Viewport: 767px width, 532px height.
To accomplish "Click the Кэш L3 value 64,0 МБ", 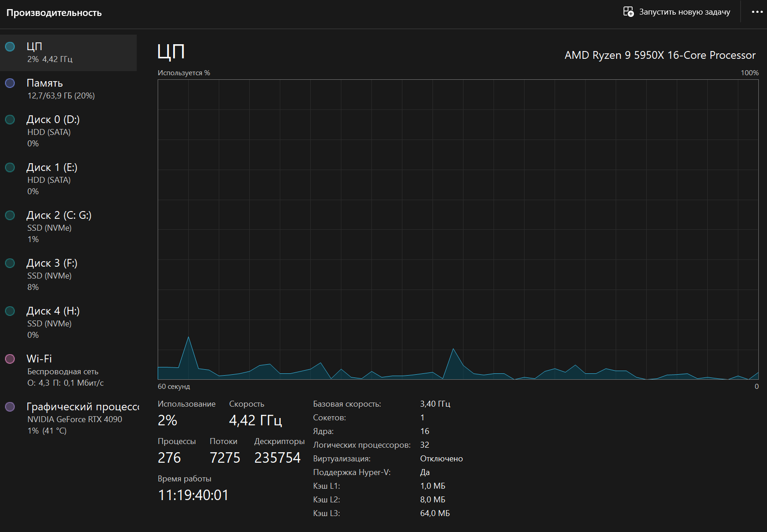I will click(435, 513).
